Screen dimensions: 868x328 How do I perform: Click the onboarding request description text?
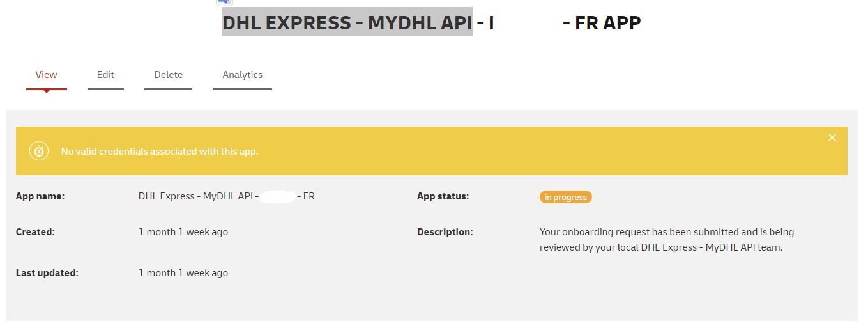666,239
